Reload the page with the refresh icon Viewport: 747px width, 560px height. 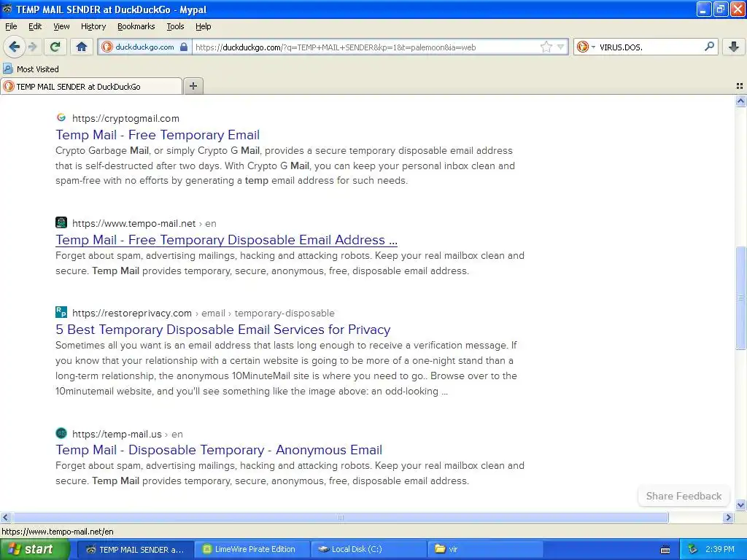pyautogui.click(x=55, y=47)
